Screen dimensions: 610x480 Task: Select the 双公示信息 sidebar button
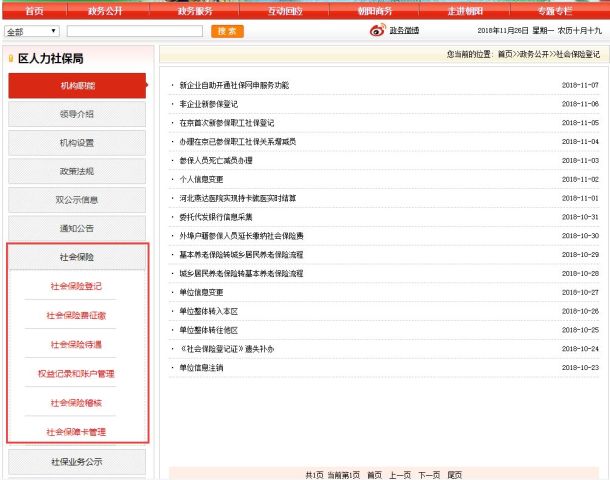[77, 200]
